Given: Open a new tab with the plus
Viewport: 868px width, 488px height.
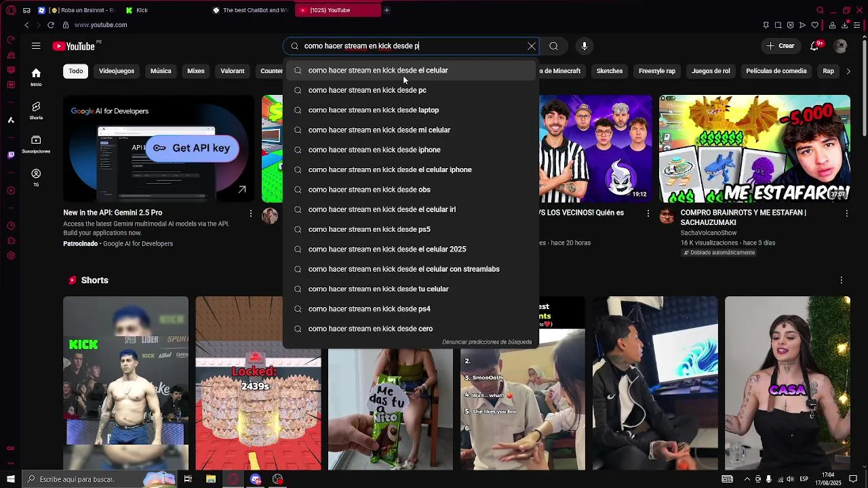Looking at the screenshot, I should pos(387,10).
